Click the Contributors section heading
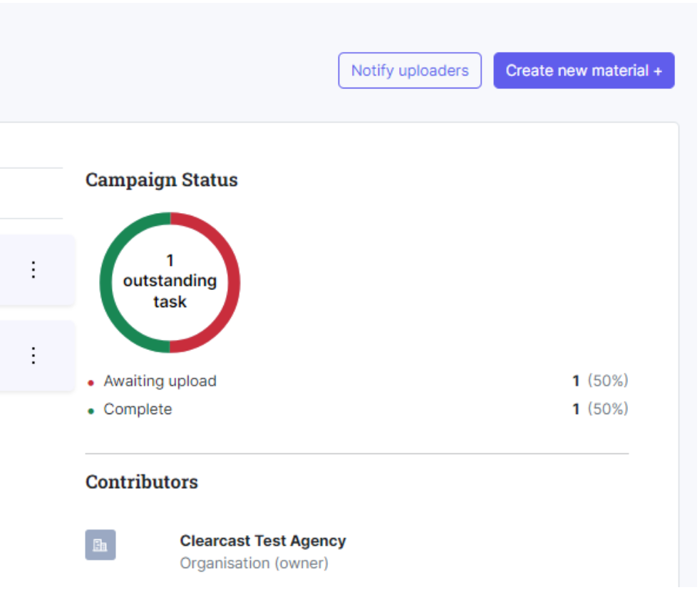Image resolution: width=700 pixels, height=595 pixels. 142,482
